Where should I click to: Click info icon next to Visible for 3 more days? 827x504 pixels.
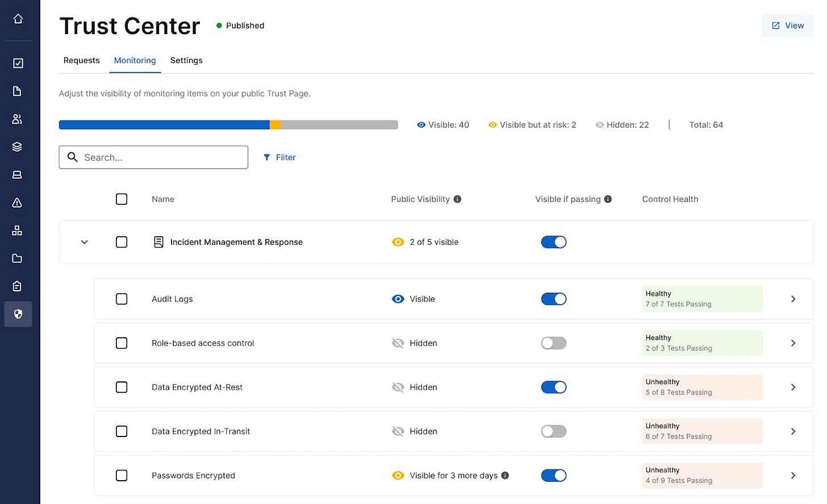[505, 476]
